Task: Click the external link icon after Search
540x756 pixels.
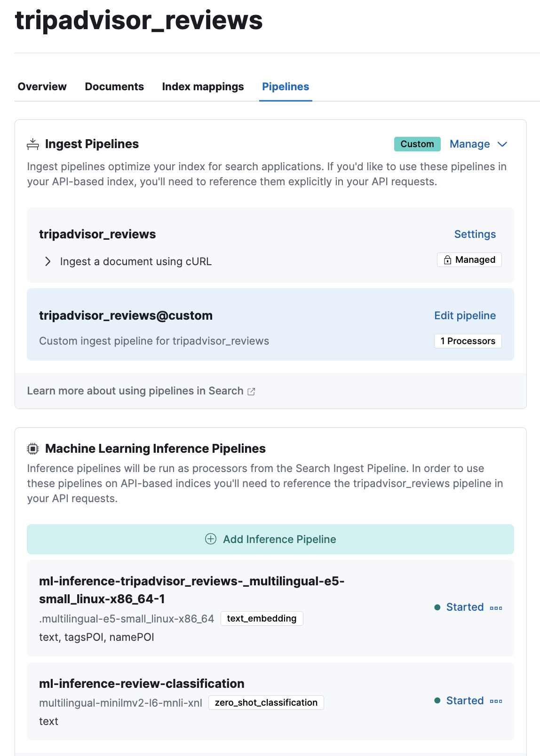Action: pyautogui.click(x=251, y=391)
